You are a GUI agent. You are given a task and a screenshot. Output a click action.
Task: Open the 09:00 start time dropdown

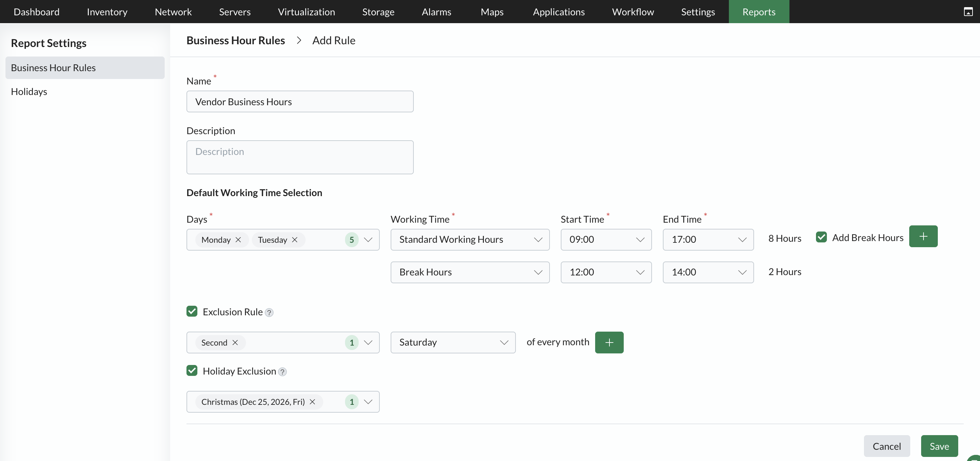click(x=606, y=240)
